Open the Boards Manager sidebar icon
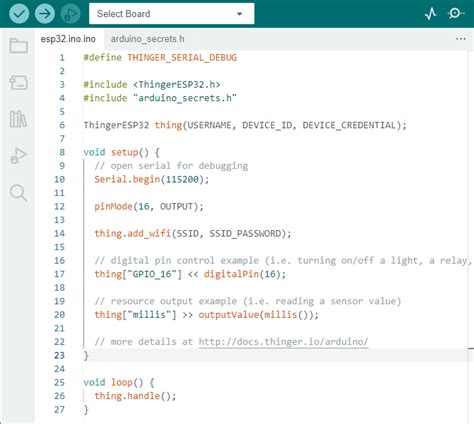Viewport: 474px width, 424px height. (18, 82)
